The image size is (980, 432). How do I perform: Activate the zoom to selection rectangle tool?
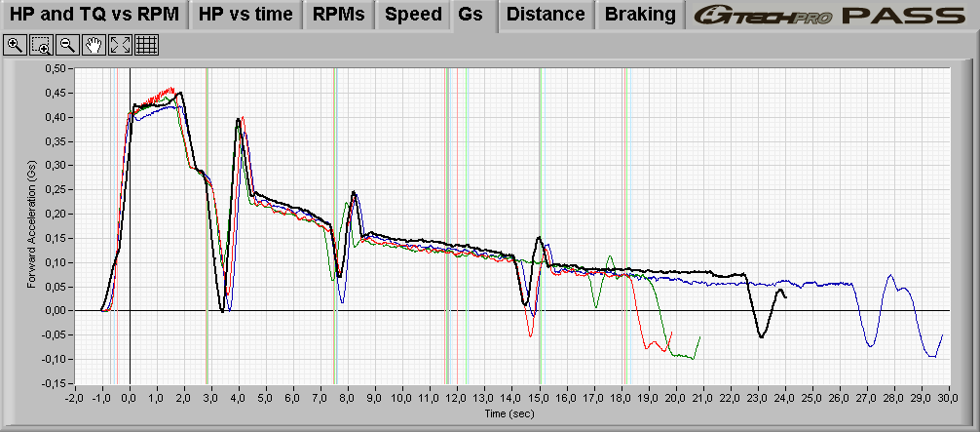point(41,45)
